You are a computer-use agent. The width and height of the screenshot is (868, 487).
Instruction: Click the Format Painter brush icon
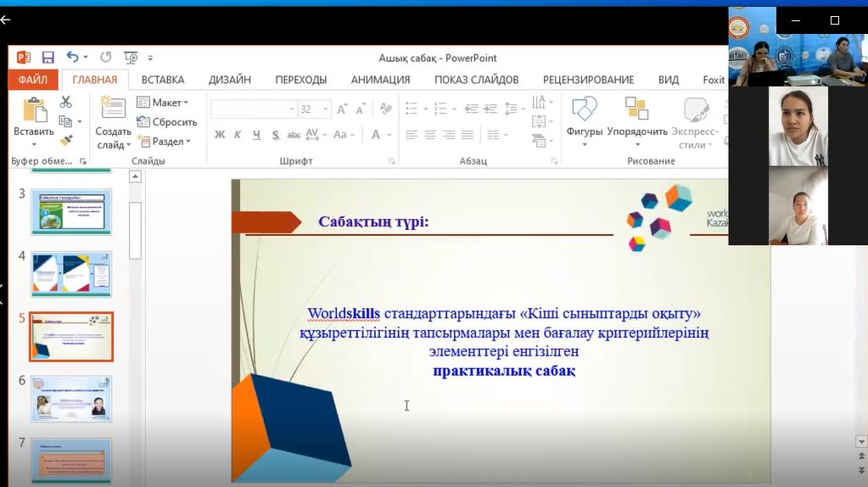(x=66, y=140)
